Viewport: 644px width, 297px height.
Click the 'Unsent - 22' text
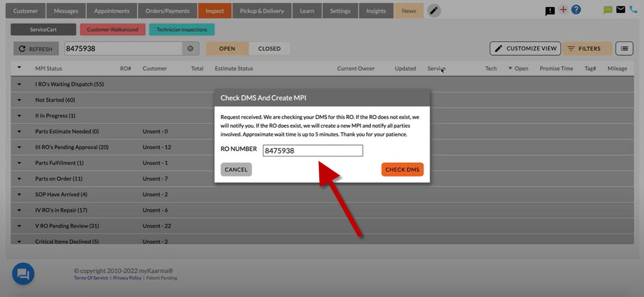[157, 226]
